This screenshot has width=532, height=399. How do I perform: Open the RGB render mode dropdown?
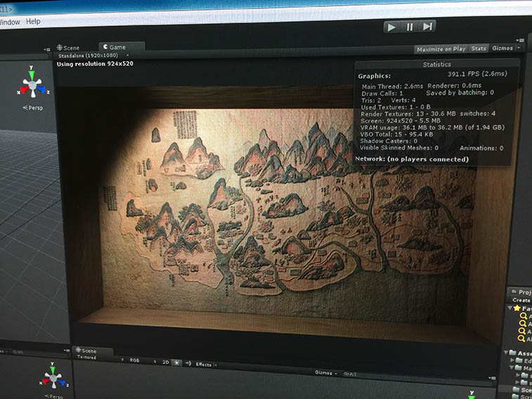point(141,360)
